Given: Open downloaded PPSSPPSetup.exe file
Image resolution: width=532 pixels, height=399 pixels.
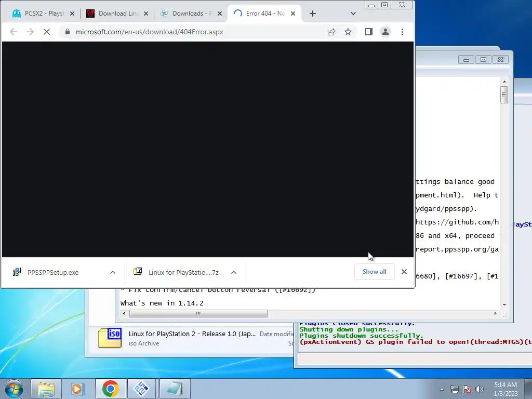Looking at the screenshot, I should click(x=54, y=272).
